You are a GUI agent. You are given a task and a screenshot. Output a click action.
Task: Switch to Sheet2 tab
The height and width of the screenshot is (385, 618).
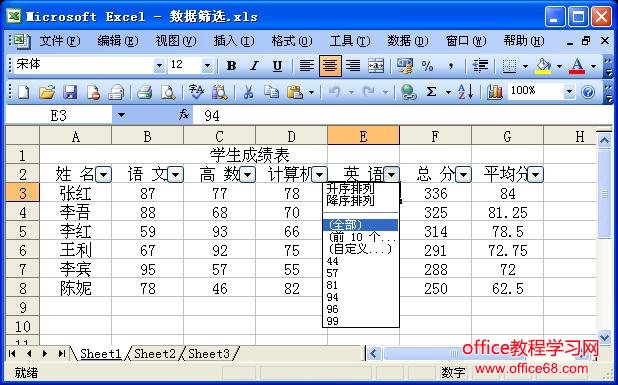coord(154,353)
